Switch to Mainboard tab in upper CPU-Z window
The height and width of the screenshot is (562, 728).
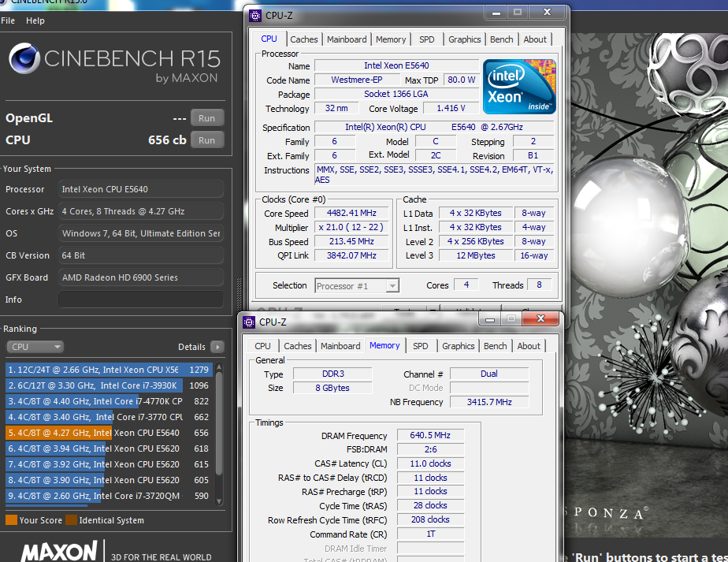(347, 39)
